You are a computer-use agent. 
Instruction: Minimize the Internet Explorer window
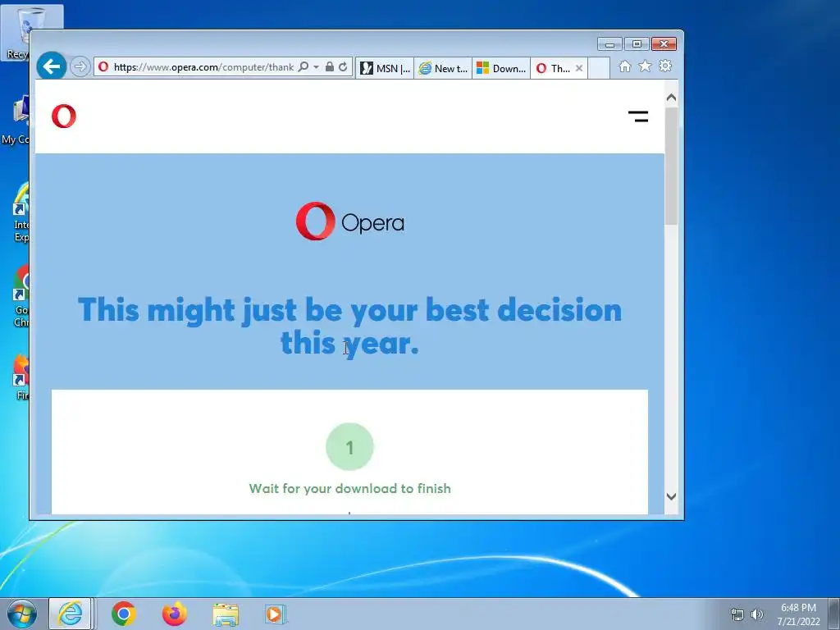610,44
